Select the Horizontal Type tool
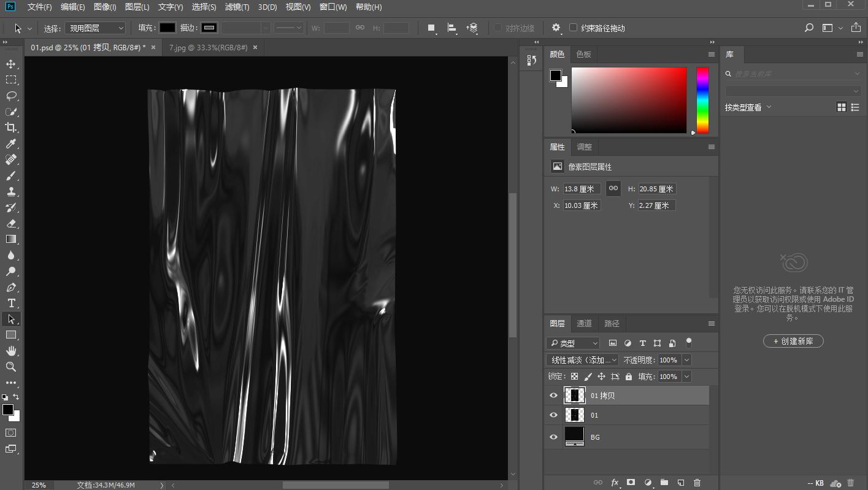The height and width of the screenshot is (490, 868). (11, 303)
